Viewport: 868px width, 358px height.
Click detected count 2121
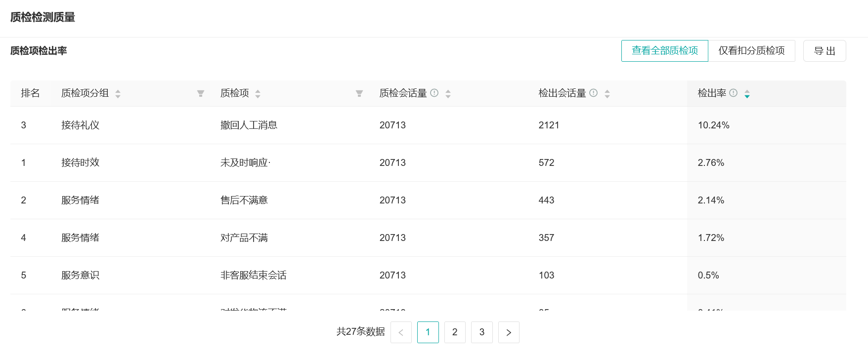click(549, 125)
